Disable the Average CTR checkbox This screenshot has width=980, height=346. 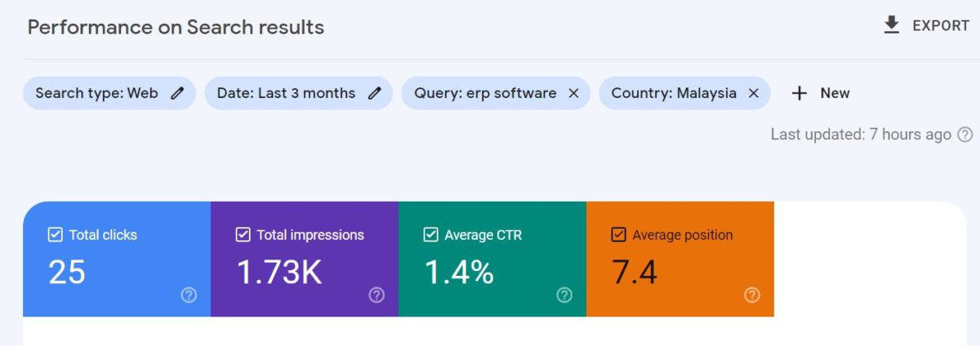431,235
